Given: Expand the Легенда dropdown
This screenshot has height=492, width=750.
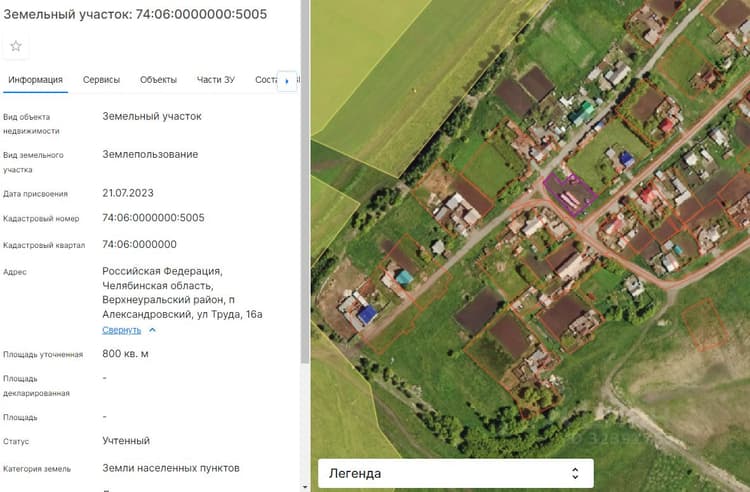Looking at the screenshot, I should pyautogui.click(x=456, y=473).
